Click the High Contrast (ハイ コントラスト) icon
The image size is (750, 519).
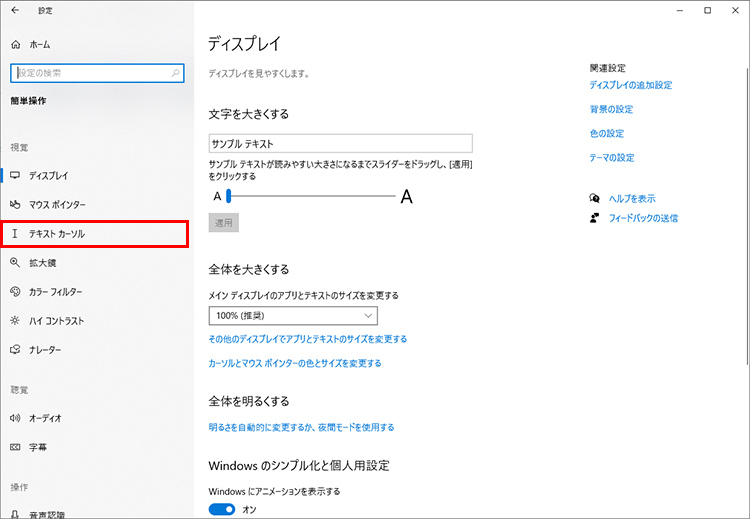click(15, 321)
